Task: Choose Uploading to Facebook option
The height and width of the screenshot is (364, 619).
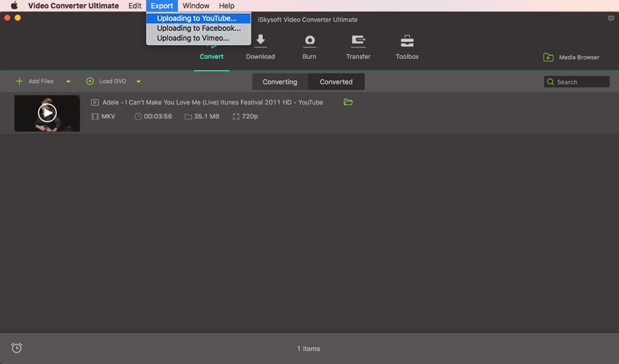Action: [198, 28]
